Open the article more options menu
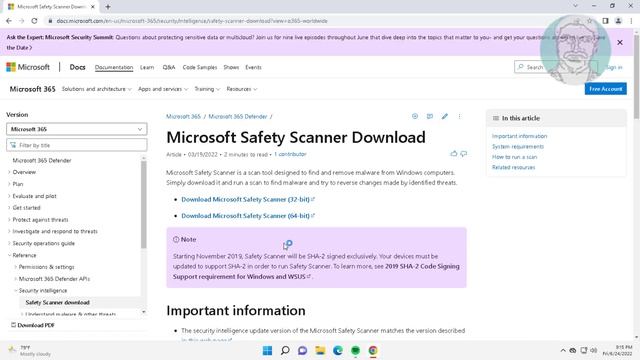The height and width of the screenshot is (360, 640). pyautogui.click(x=459, y=116)
